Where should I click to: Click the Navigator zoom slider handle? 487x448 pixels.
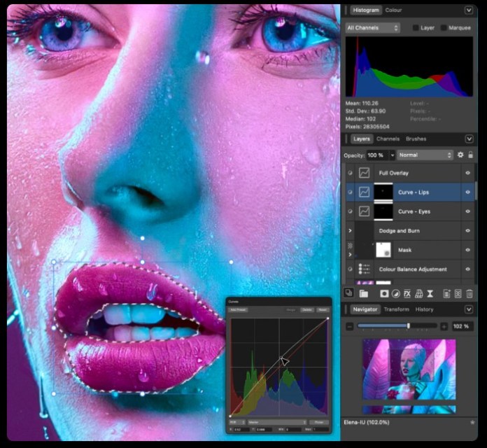409,326
